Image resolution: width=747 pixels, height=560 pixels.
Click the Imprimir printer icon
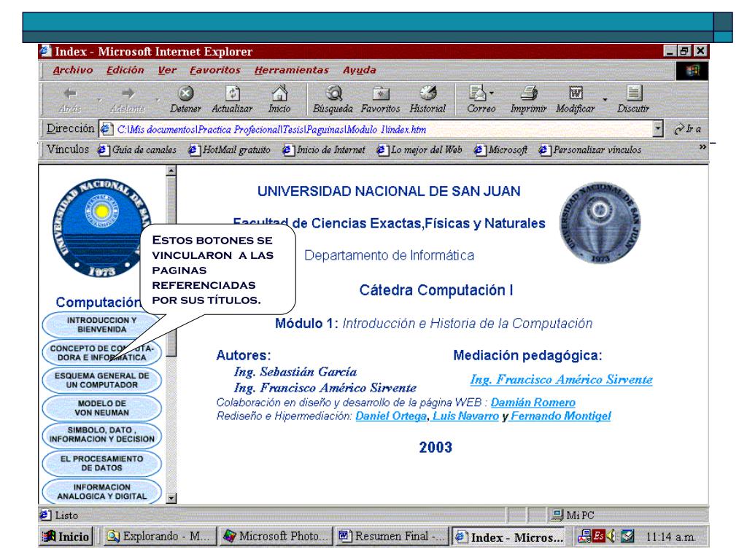tap(528, 93)
